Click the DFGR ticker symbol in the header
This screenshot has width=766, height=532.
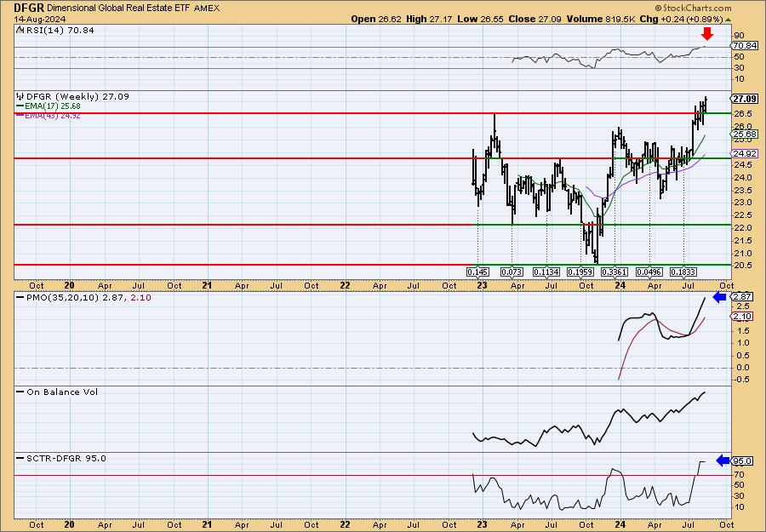(x=29, y=8)
